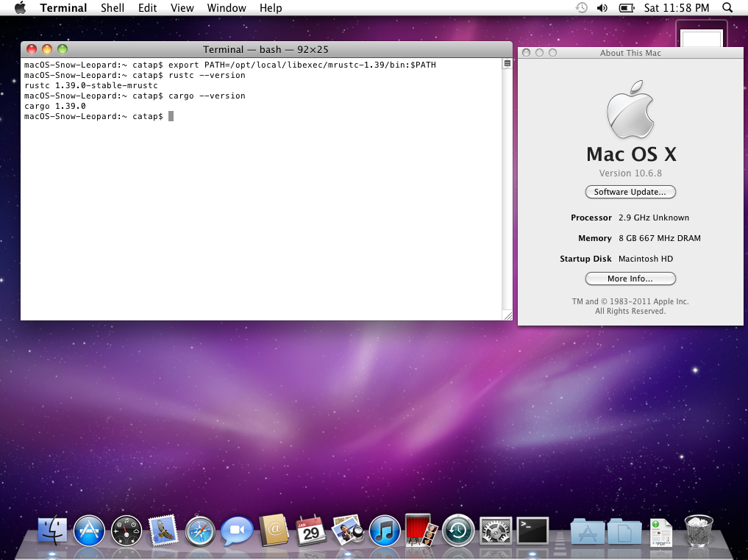Open the Mail app icon
This screenshot has height=560, width=748.
click(163, 530)
